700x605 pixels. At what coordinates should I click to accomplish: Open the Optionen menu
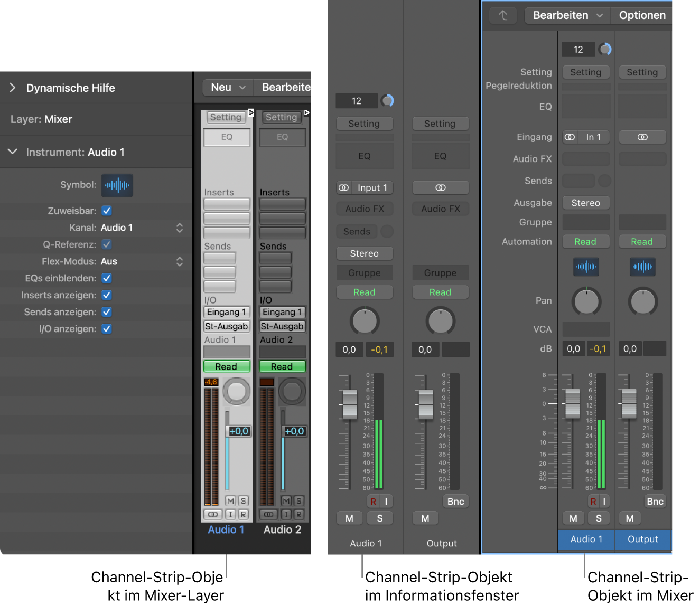pyautogui.click(x=642, y=15)
